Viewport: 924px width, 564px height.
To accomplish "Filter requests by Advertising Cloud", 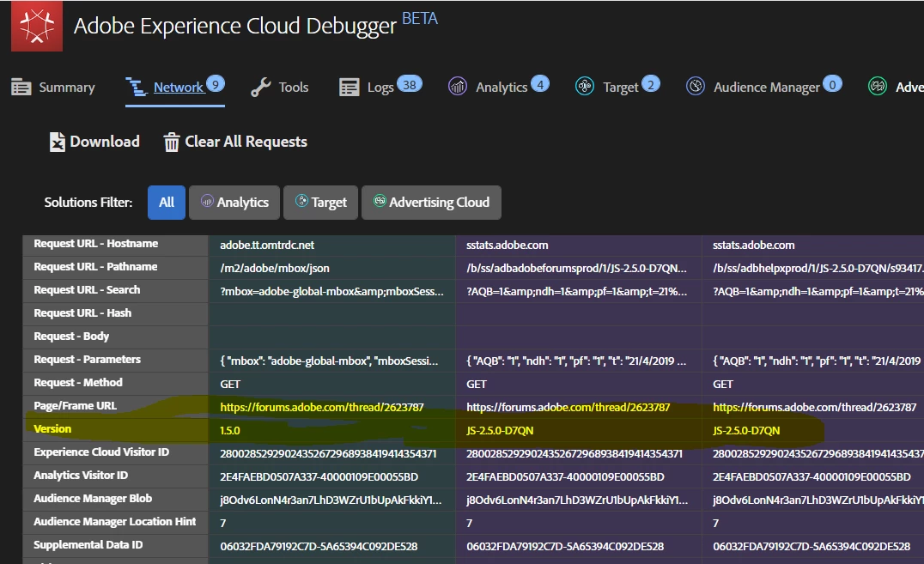I will [431, 203].
